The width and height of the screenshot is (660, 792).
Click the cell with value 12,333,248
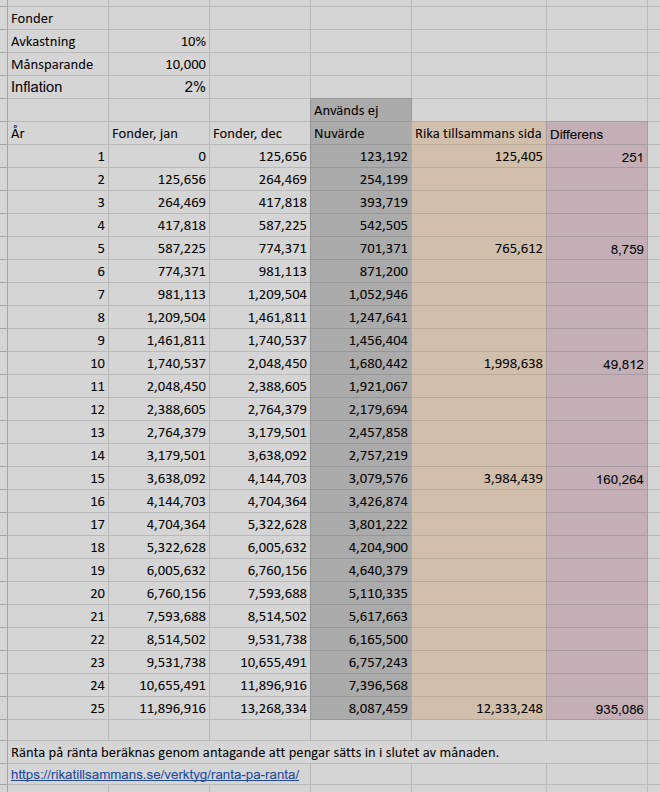(478, 708)
